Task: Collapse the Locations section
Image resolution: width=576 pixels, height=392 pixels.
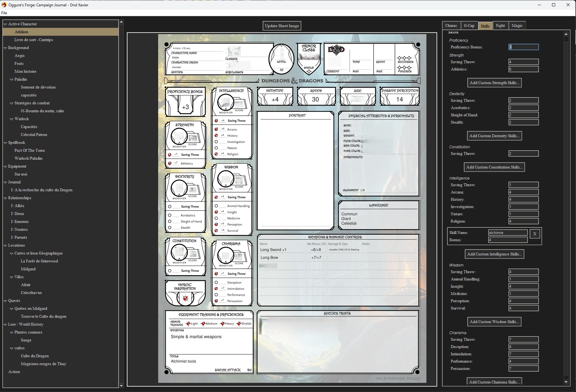Action: click(5, 246)
